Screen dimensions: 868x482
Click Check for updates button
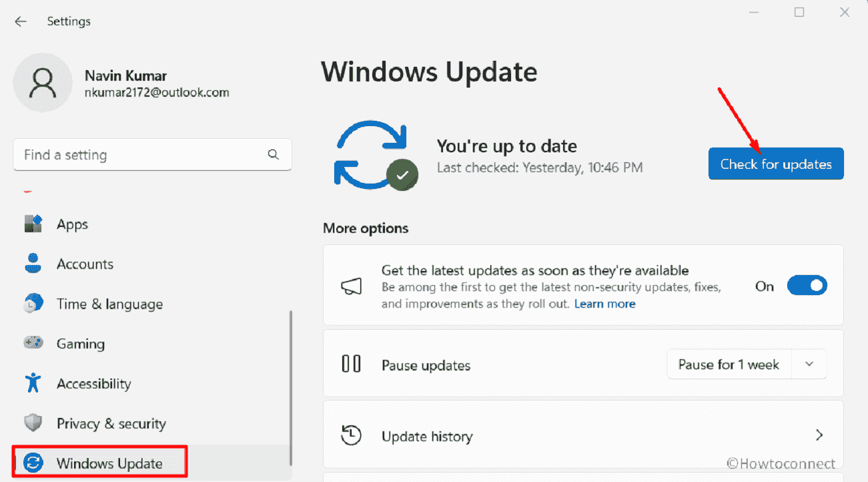coord(776,164)
